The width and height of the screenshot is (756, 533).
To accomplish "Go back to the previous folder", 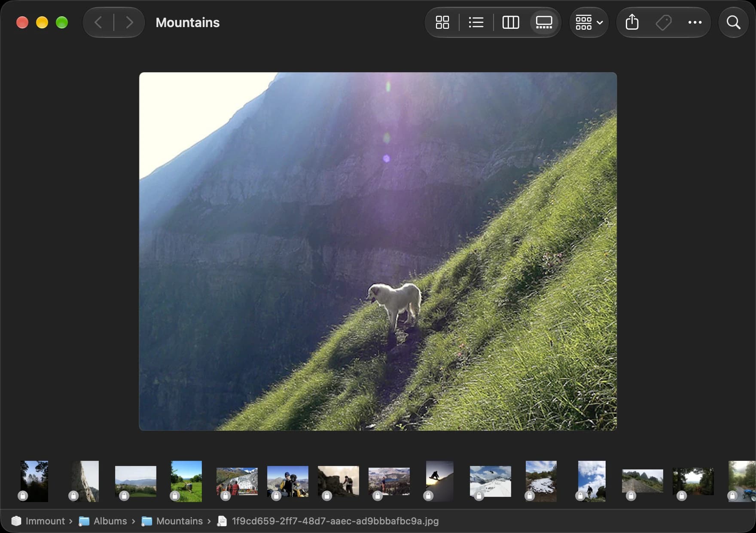I will click(98, 22).
